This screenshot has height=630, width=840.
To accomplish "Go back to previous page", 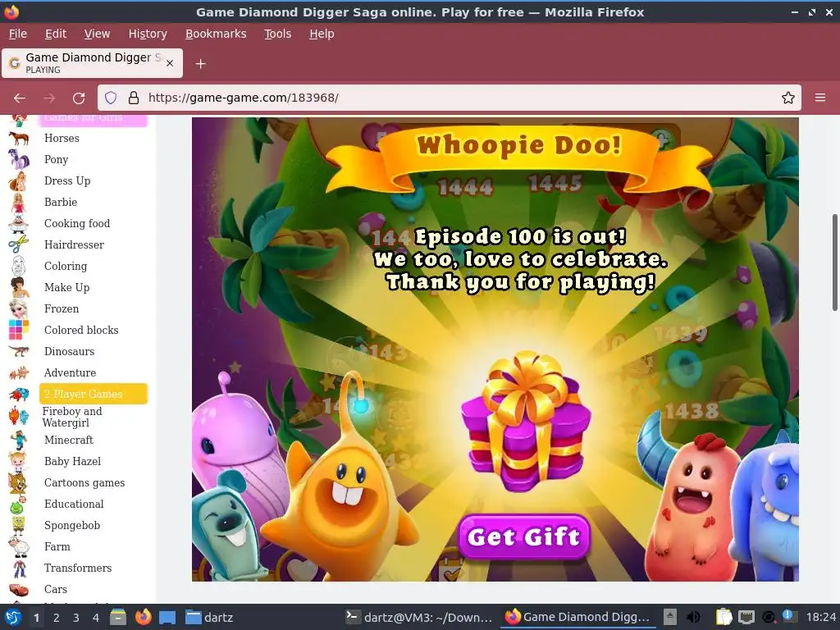I will click(20, 98).
